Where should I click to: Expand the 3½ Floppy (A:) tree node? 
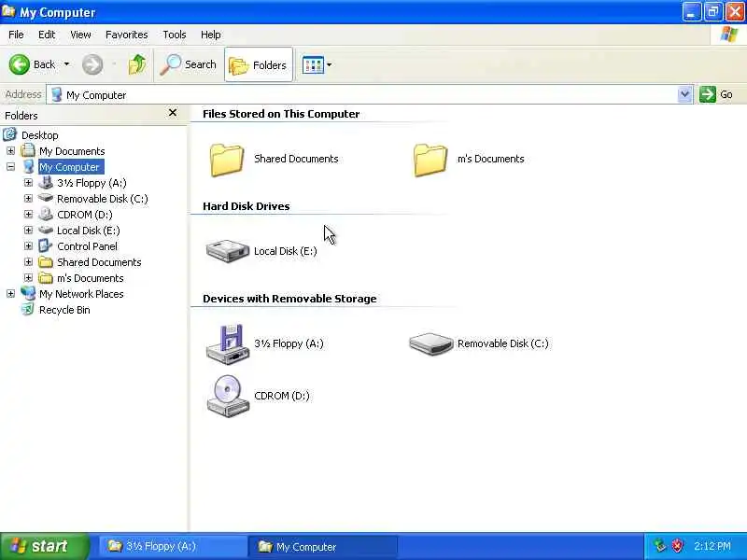click(28, 183)
